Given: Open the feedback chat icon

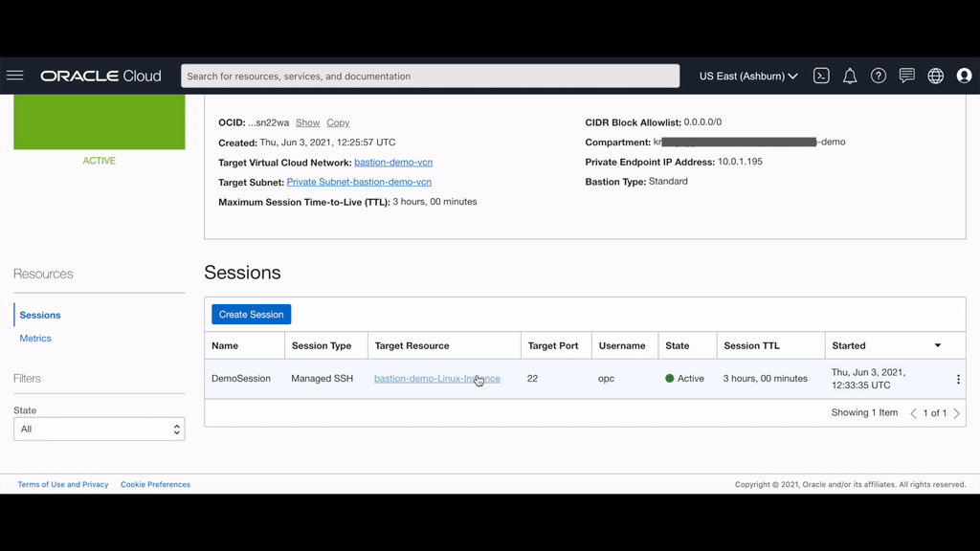Looking at the screenshot, I should click(906, 76).
